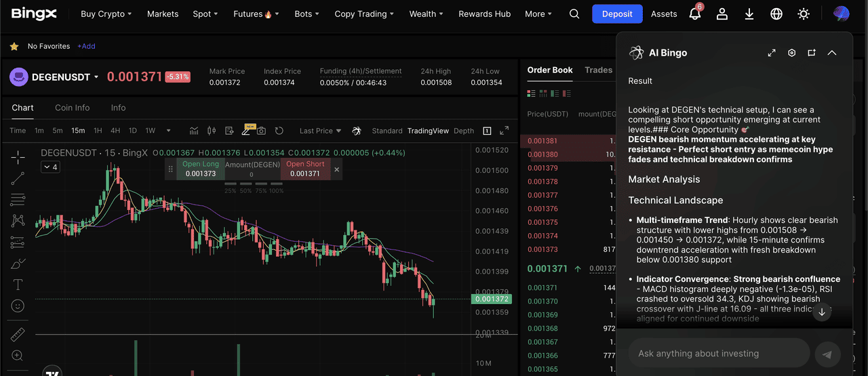The height and width of the screenshot is (376, 868).
Task: Start a new AI Bingo chat
Action: (811, 53)
